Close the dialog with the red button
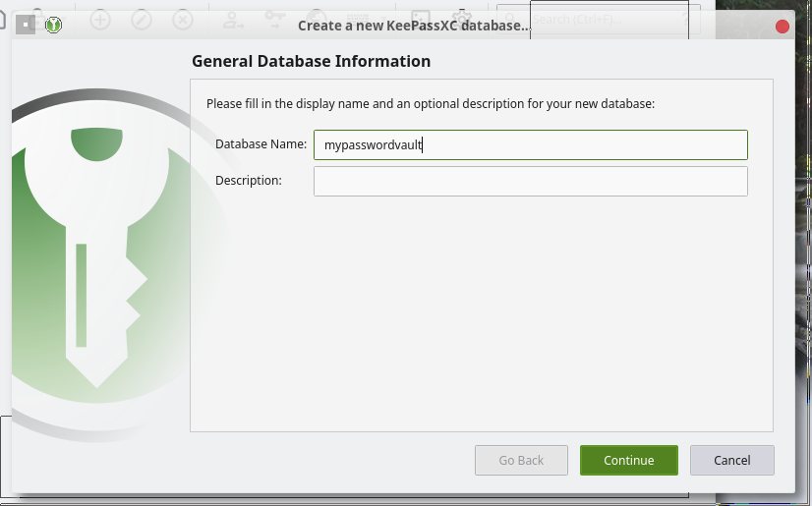 coord(782,27)
